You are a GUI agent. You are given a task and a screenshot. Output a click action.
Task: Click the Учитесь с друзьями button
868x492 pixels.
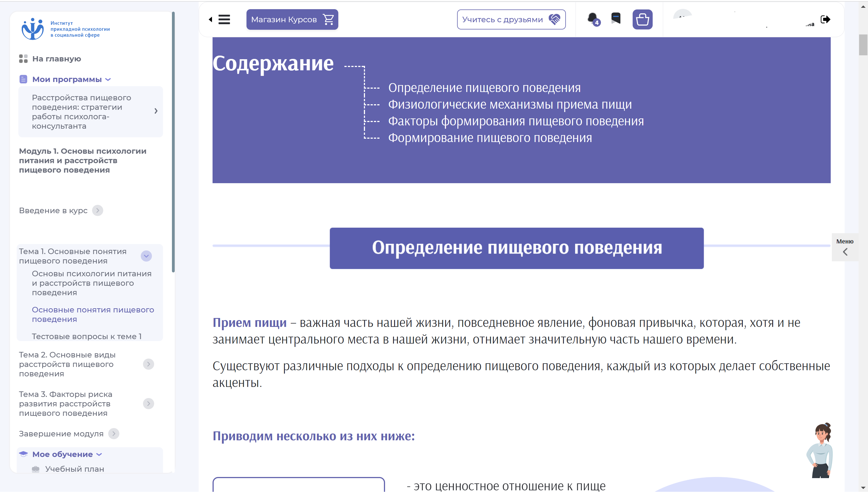tap(511, 20)
